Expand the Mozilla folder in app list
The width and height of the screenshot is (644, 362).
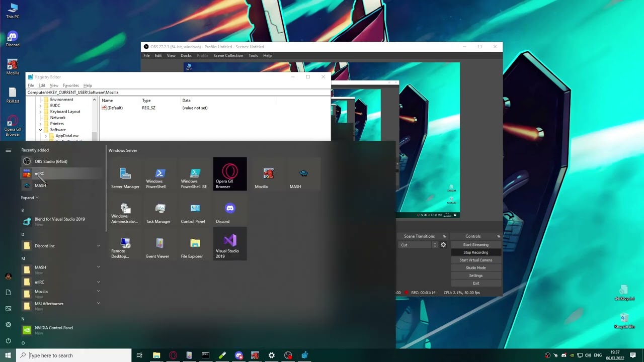(x=98, y=292)
